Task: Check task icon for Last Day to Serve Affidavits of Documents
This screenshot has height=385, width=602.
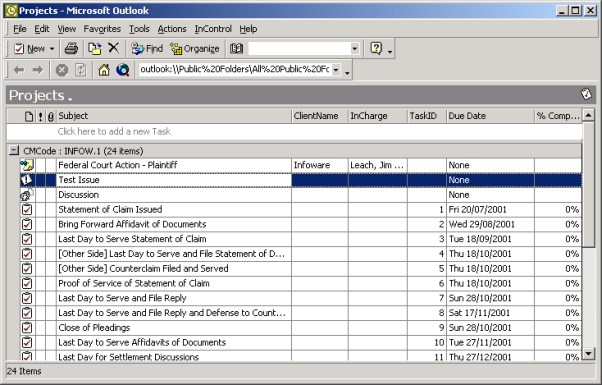Action: pos(27,342)
